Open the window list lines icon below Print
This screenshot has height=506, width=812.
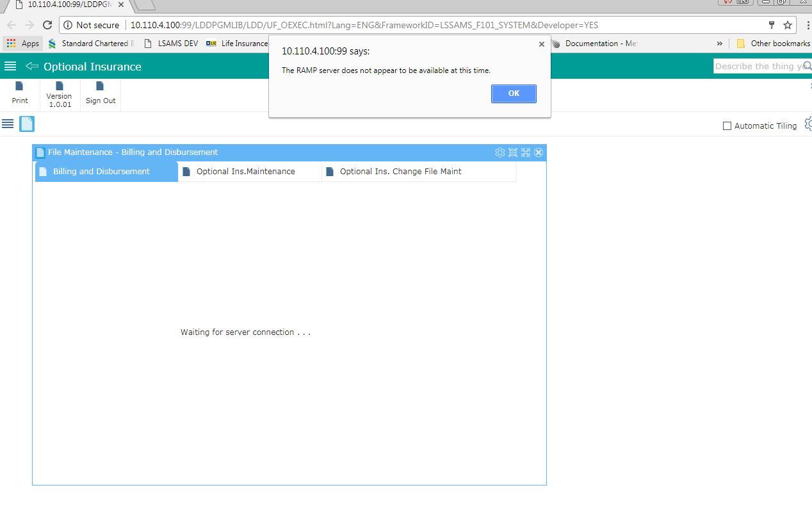coord(8,124)
